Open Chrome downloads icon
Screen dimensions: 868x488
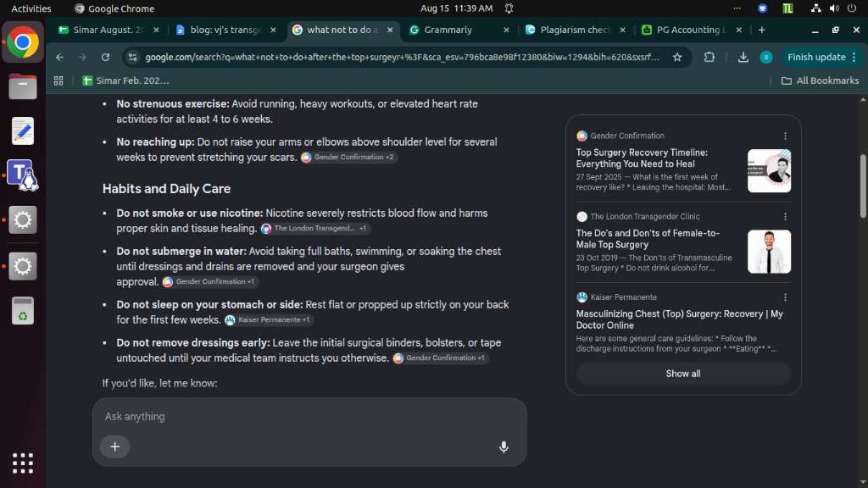click(x=743, y=57)
